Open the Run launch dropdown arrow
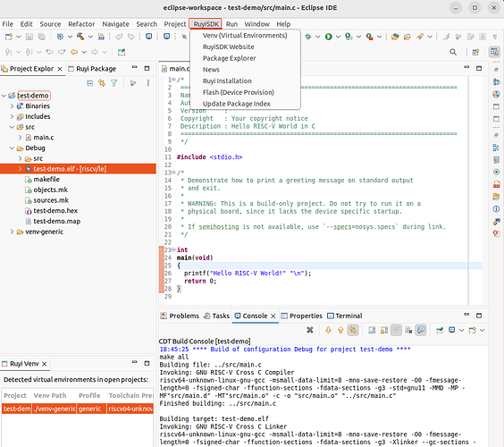Screen dimensions: 504x447 338,37
